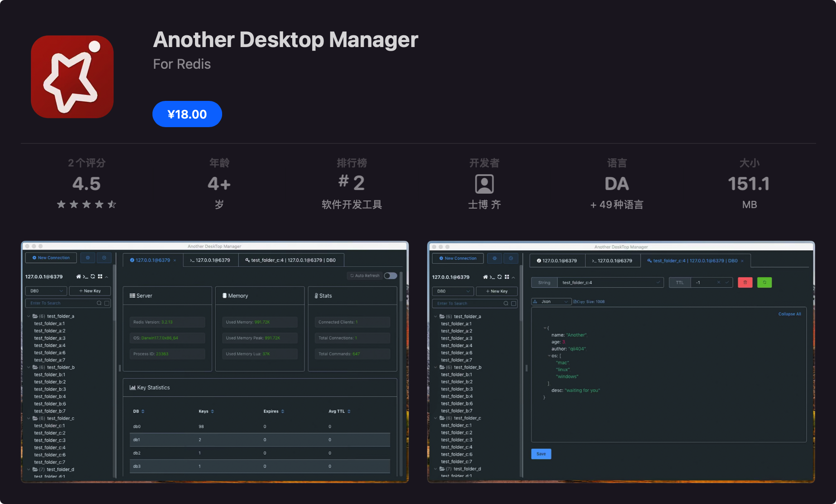
Task: Click New Key button in left screenshot
Action: (x=90, y=291)
